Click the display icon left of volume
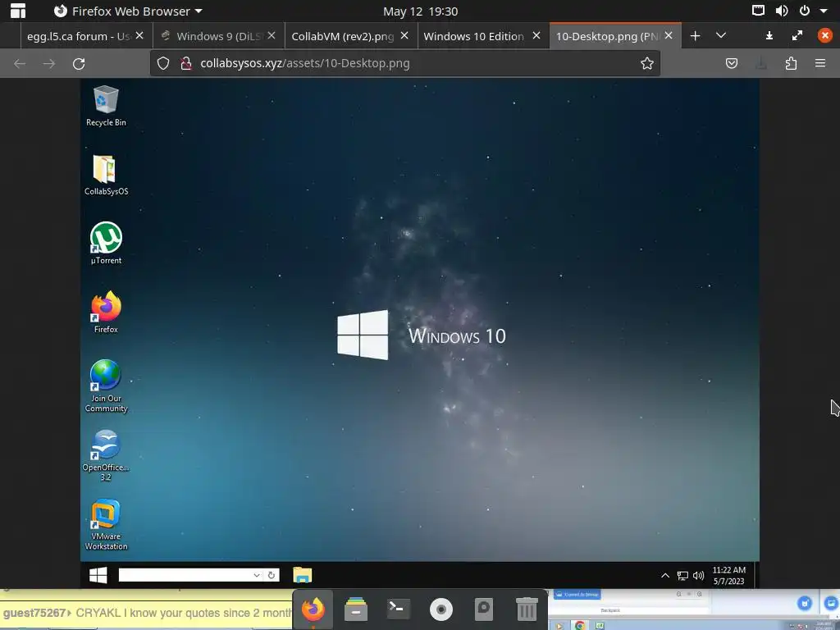The image size is (840, 630). click(758, 10)
